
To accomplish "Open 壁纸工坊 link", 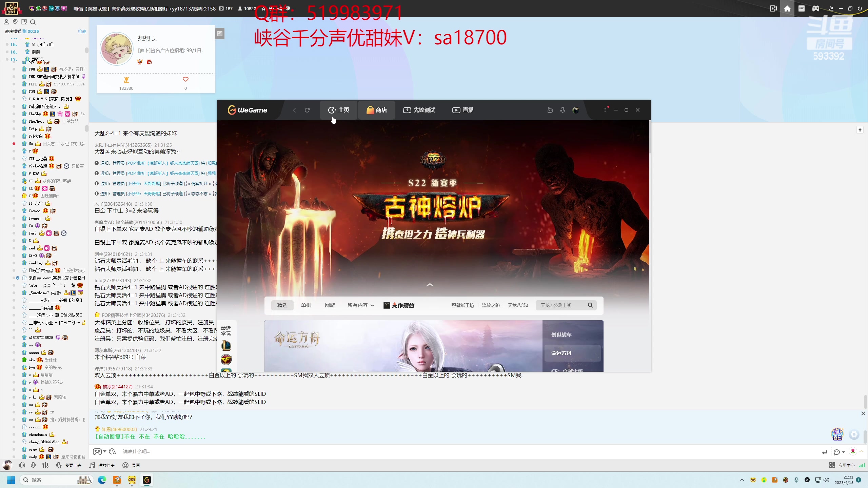I will point(462,305).
